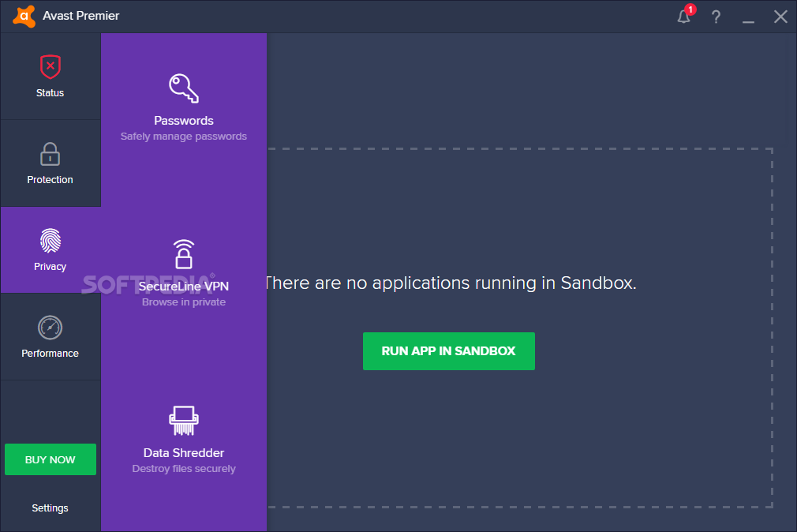Click the Passwords key icon
Image resolution: width=797 pixels, height=532 pixels.
pyautogui.click(x=184, y=88)
